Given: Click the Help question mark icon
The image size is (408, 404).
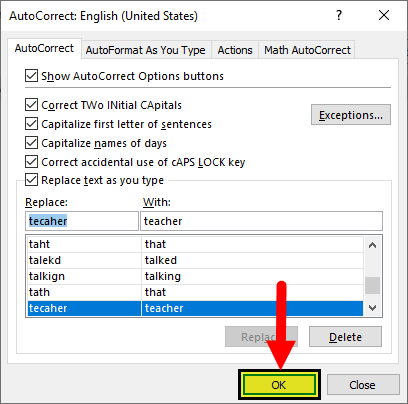Looking at the screenshot, I should click(x=339, y=15).
